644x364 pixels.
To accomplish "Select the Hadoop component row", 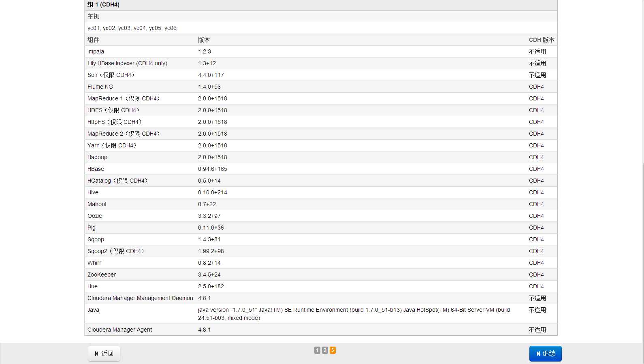I will pyautogui.click(x=321, y=157).
